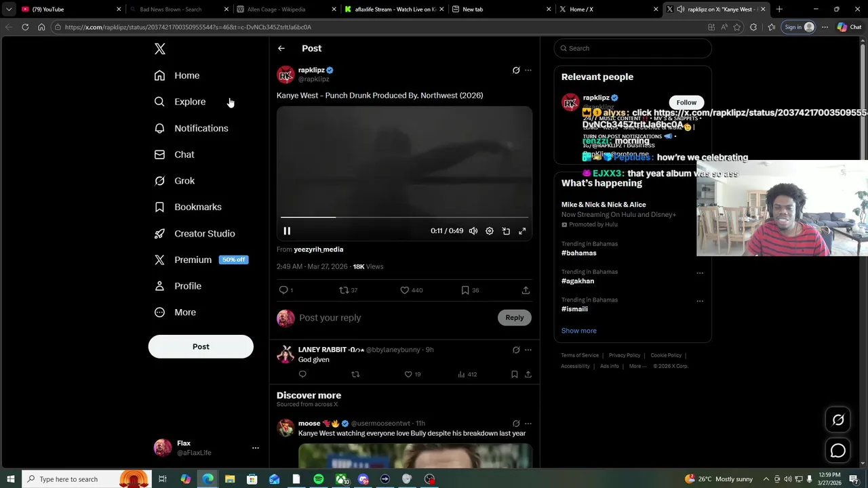
Task: Open Profile in X sidebar
Action: 178,286
